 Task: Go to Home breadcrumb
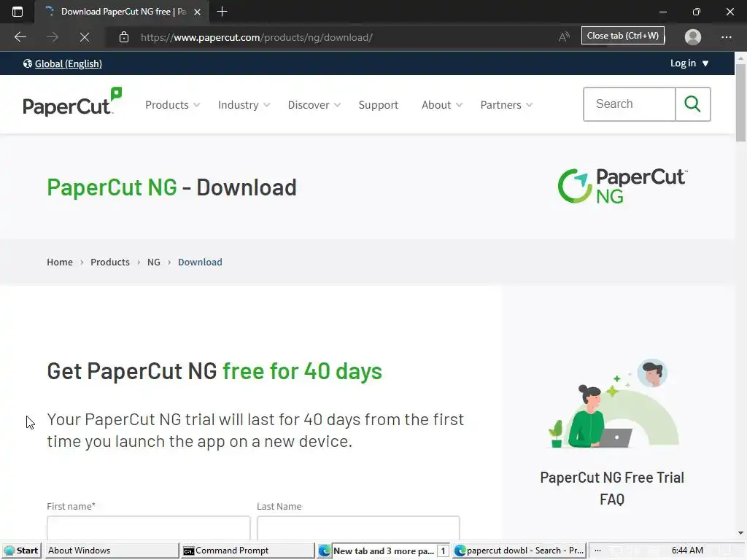click(60, 262)
